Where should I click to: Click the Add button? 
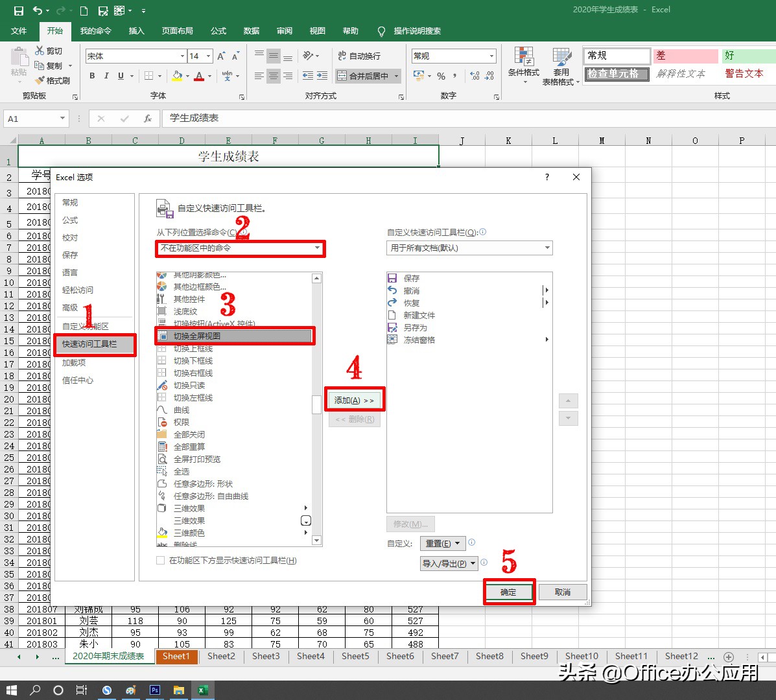tap(355, 400)
